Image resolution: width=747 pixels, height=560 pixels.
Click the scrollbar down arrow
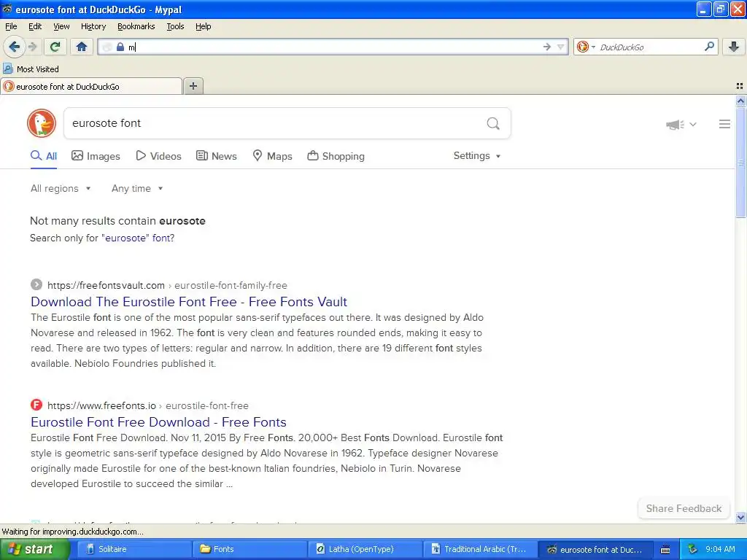click(740, 517)
